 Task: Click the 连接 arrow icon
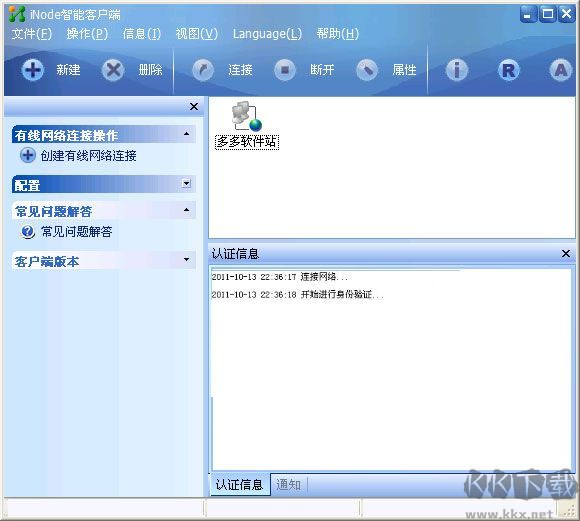coord(203,70)
